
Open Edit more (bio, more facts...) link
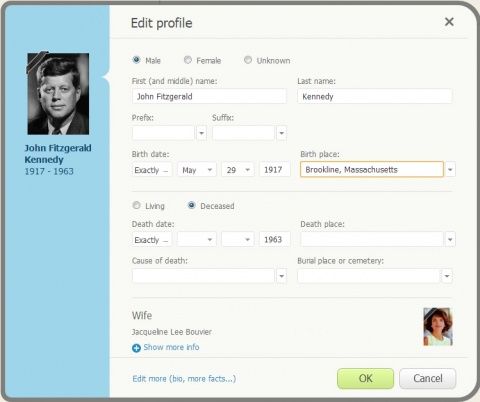point(184,379)
